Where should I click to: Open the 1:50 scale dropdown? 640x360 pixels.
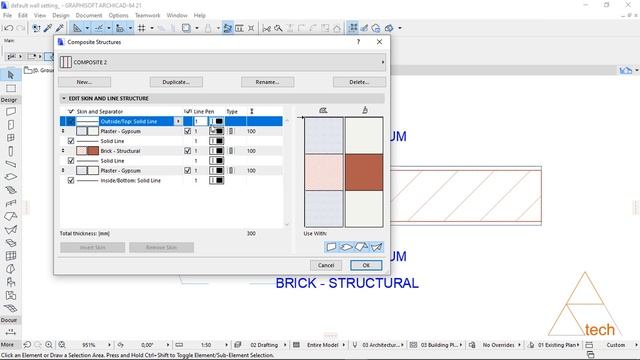227,345
